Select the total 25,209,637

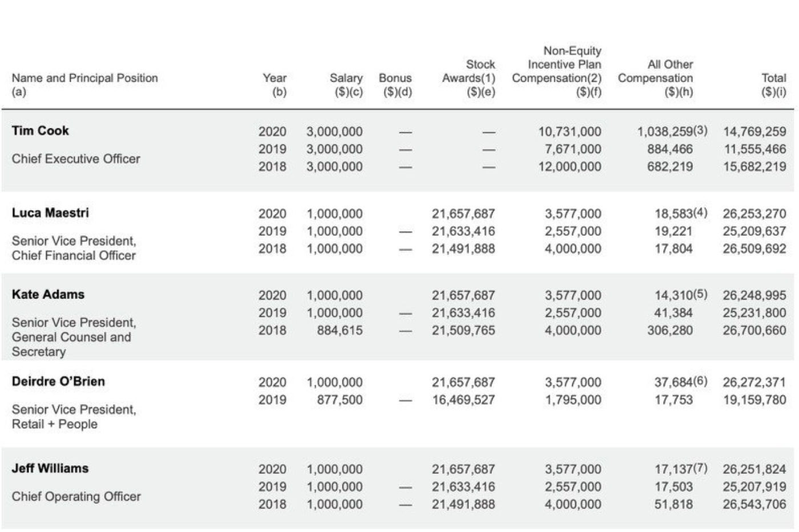[x=754, y=231]
